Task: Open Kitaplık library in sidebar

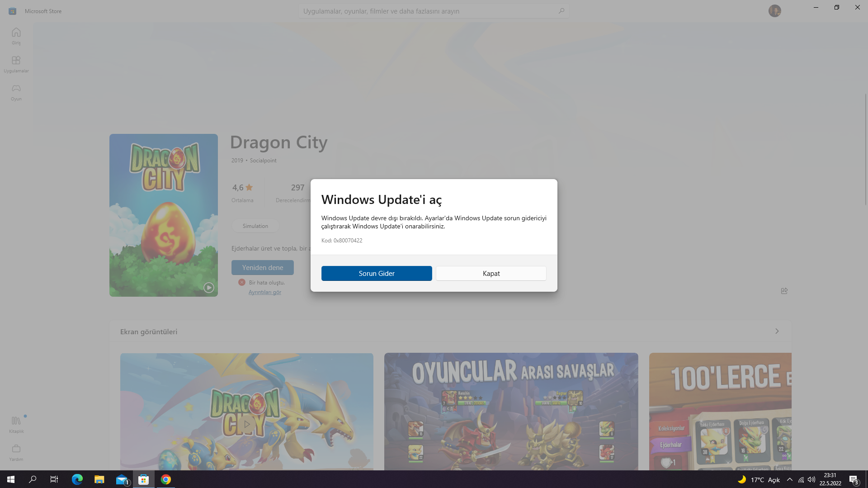Action: [x=16, y=425]
